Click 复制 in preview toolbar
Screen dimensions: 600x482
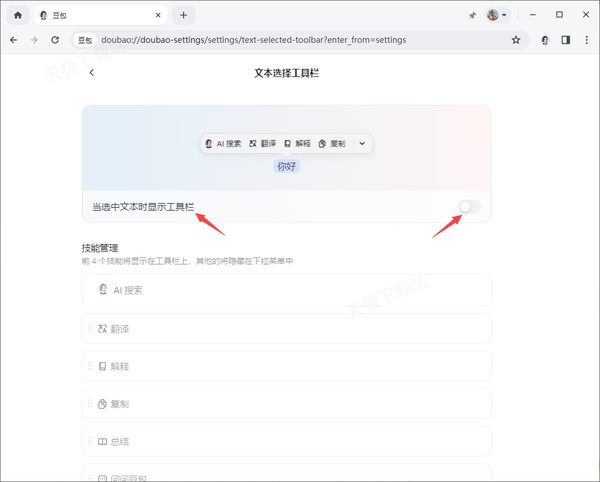tap(332, 143)
